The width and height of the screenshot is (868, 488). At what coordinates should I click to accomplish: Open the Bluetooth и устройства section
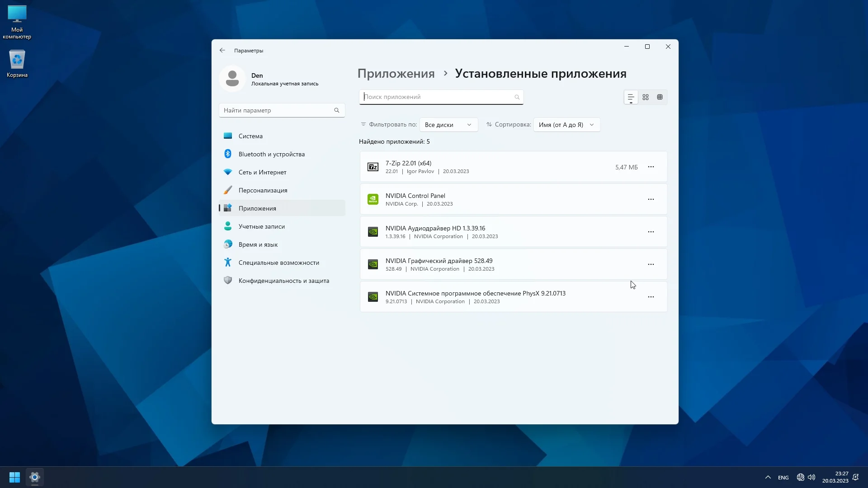coord(271,154)
